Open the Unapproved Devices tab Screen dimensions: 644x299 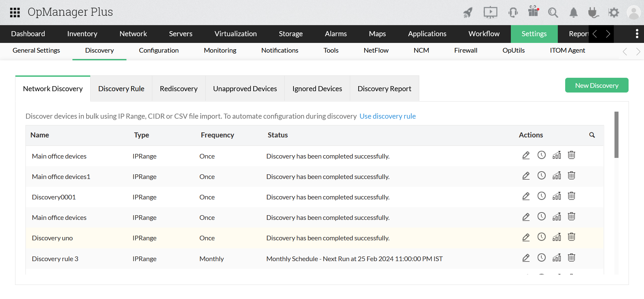245,89
